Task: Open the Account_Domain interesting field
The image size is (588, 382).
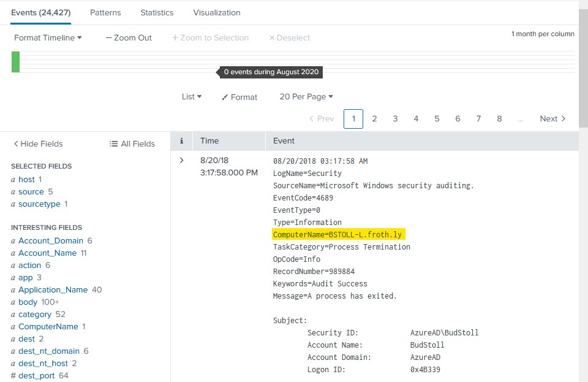Action: [55, 240]
